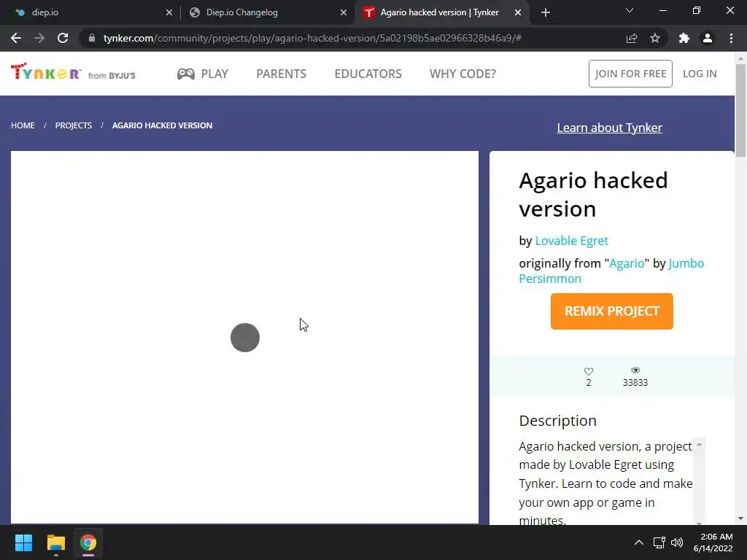Click the view count 33833

(x=635, y=382)
